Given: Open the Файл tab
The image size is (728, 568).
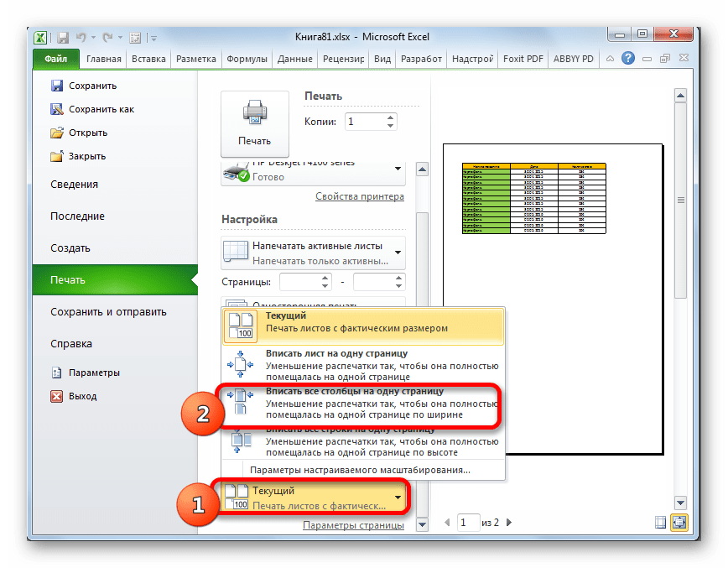Looking at the screenshot, I should tap(55, 59).
